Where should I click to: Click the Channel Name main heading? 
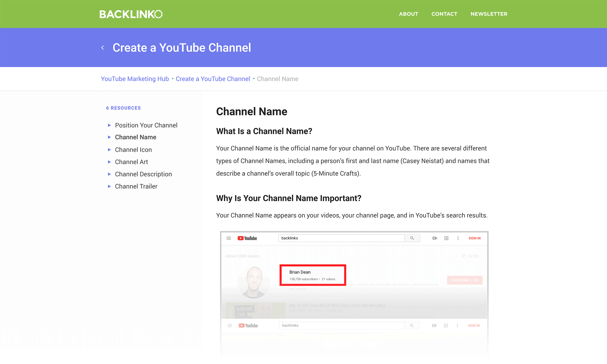(252, 111)
